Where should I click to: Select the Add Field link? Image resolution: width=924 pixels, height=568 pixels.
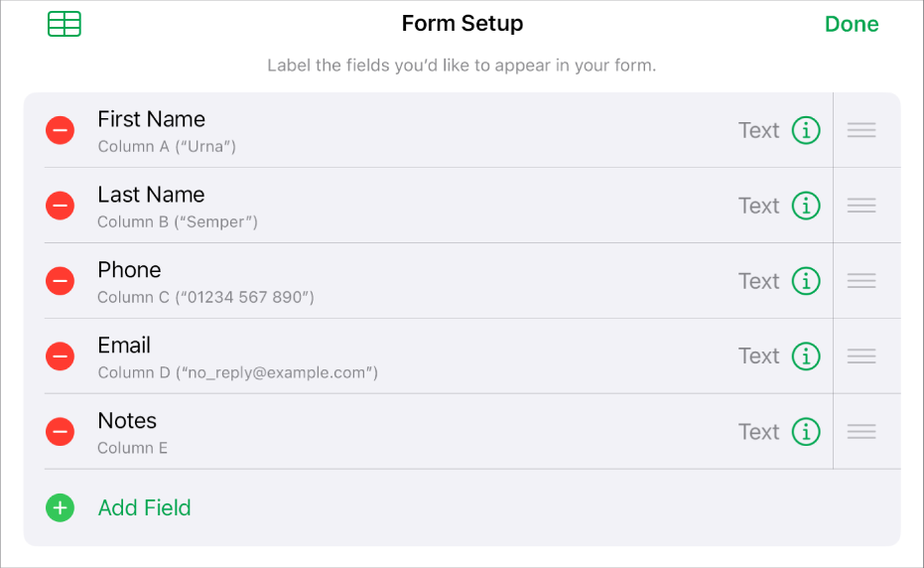pyautogui.click(x=144, y=508)
